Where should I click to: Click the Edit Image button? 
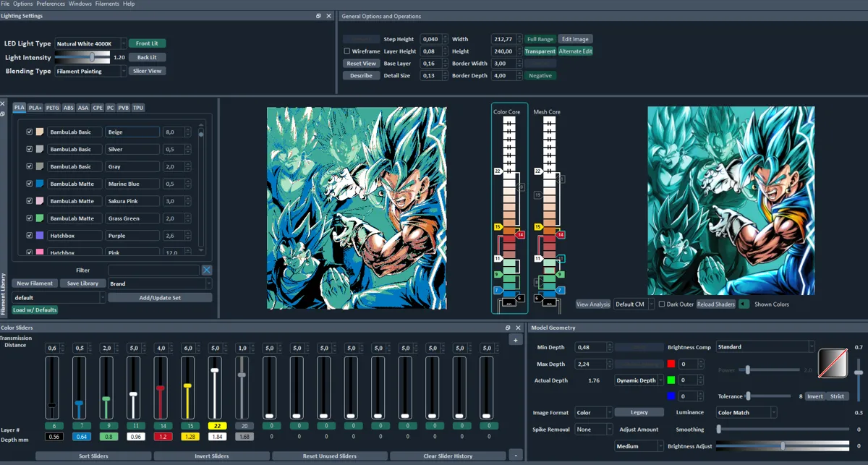[x=575, y=39]
